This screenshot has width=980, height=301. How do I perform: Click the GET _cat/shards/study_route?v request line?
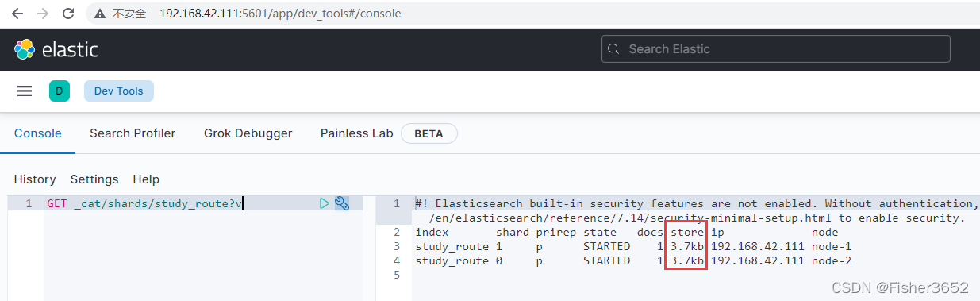144,204
